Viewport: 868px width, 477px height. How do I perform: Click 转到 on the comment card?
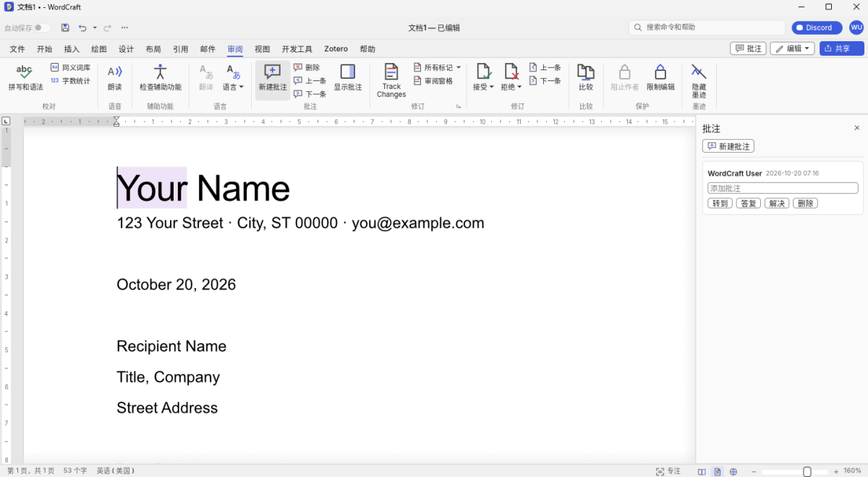(720, 203)
